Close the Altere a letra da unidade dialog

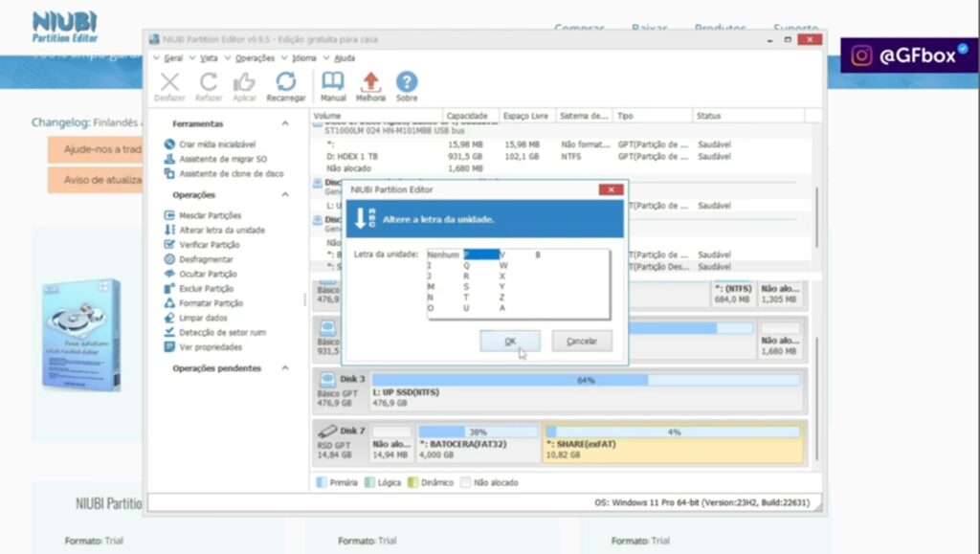click(x=611, y=189)
